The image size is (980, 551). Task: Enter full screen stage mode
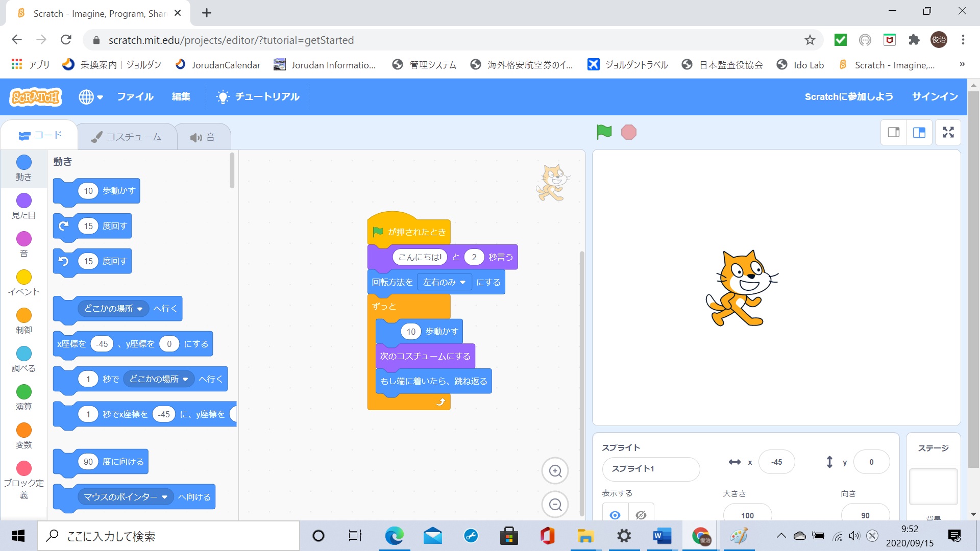pyautogui.click(x=948, y=133)
